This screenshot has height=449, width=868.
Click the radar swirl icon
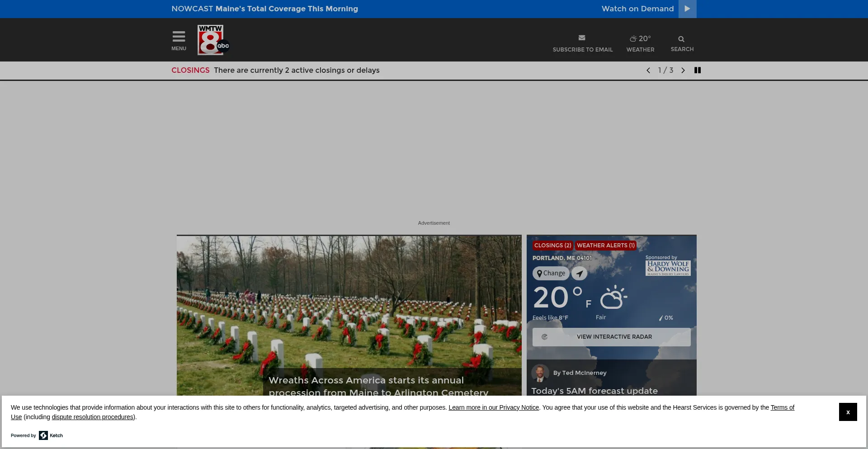pos(545,337)
